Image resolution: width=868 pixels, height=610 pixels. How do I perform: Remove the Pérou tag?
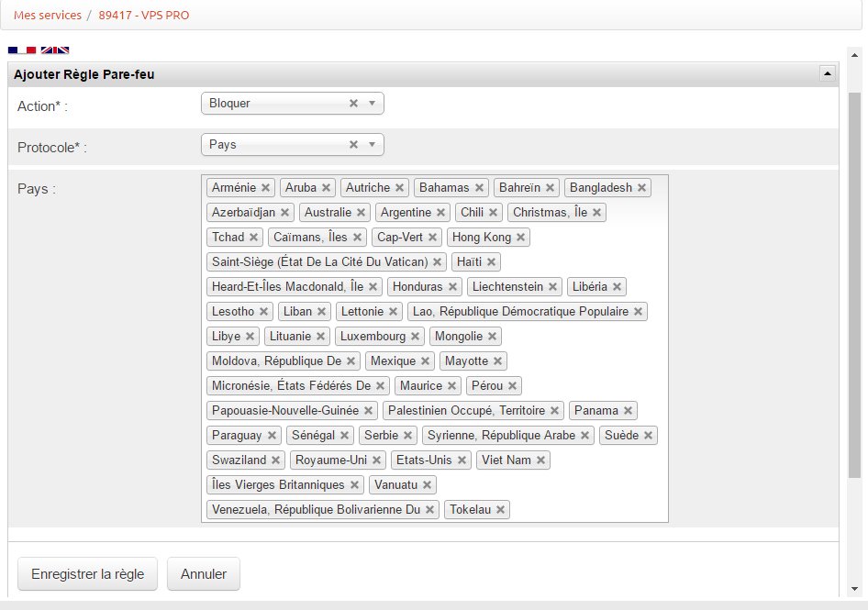(513, 386)
